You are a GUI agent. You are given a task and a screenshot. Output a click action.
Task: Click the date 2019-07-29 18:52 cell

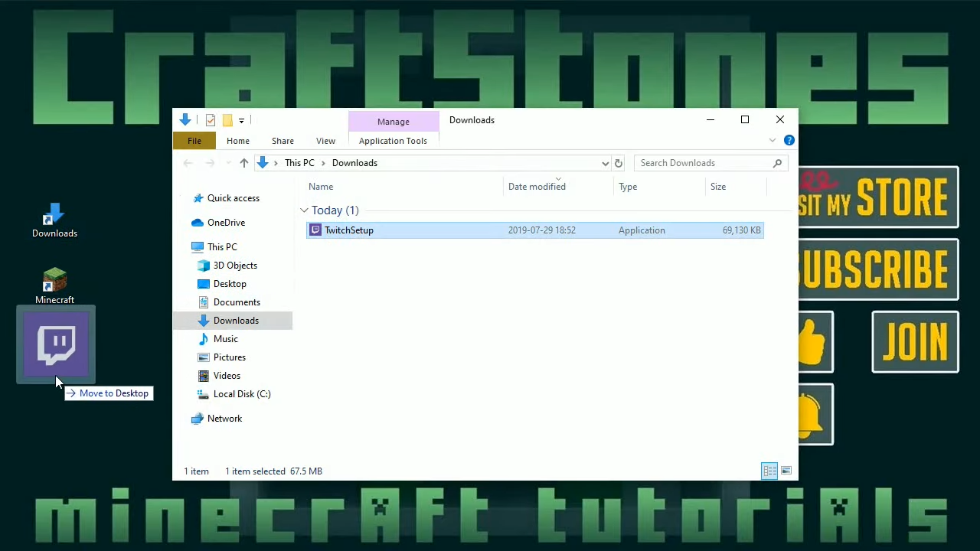[x=541, y=230]
